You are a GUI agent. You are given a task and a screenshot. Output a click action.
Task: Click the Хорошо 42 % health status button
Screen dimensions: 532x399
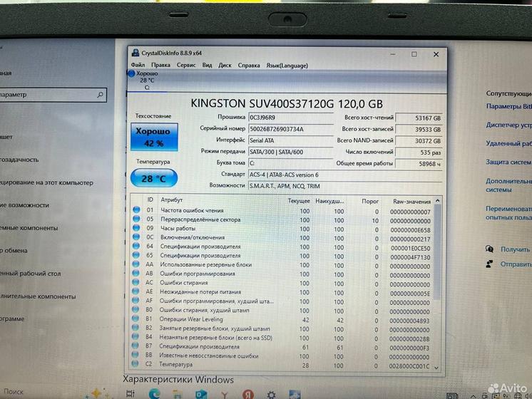[154, 137]
